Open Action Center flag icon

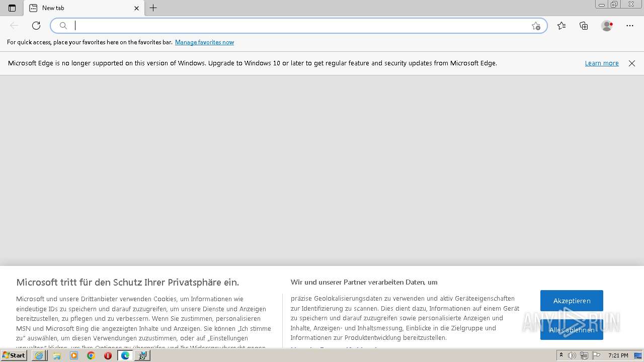click(x=596, y=355)
